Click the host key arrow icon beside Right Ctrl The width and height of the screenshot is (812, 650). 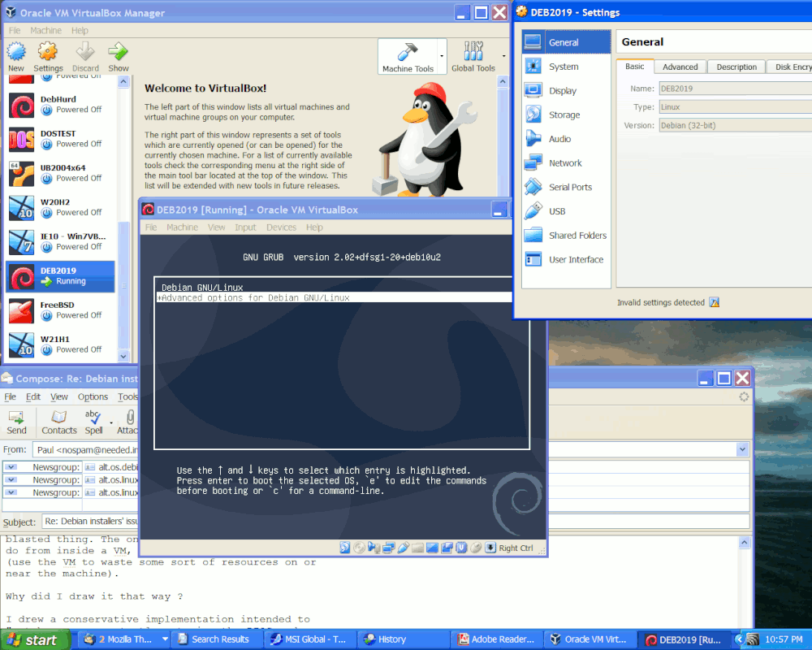click(490, 548)
